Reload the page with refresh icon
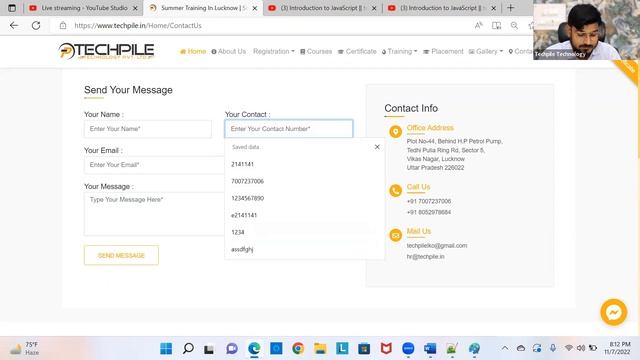Viewport: 640px width, 360px height. click(36, 25)
